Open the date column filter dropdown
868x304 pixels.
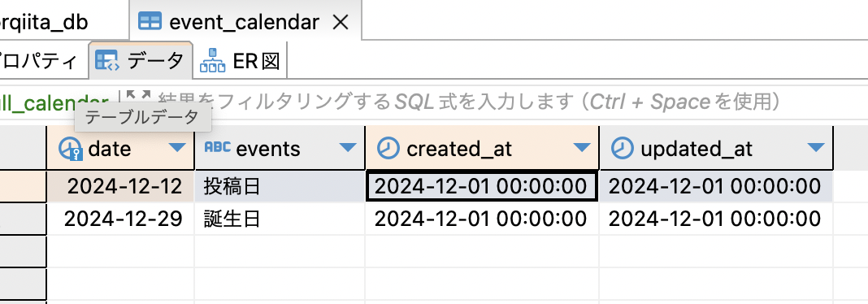(x=177, y=147)
